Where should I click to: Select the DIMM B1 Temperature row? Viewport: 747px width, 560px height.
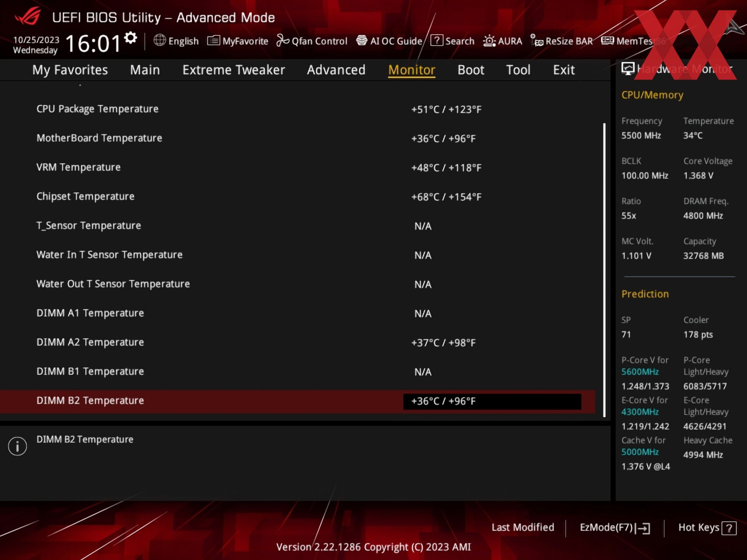coord(298,372)
